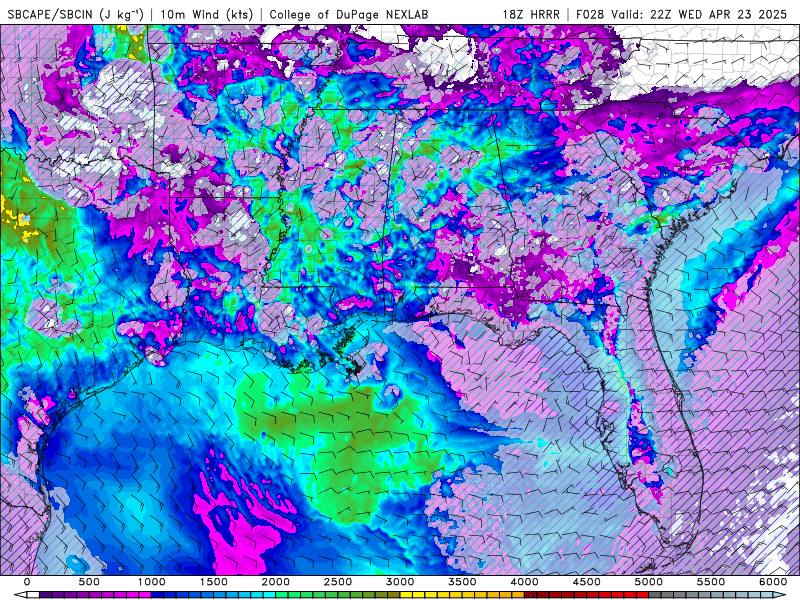The image size is (800, 600).
Task: Click the magenta colorbar segment above 500
Action: [x=95, y=595]
